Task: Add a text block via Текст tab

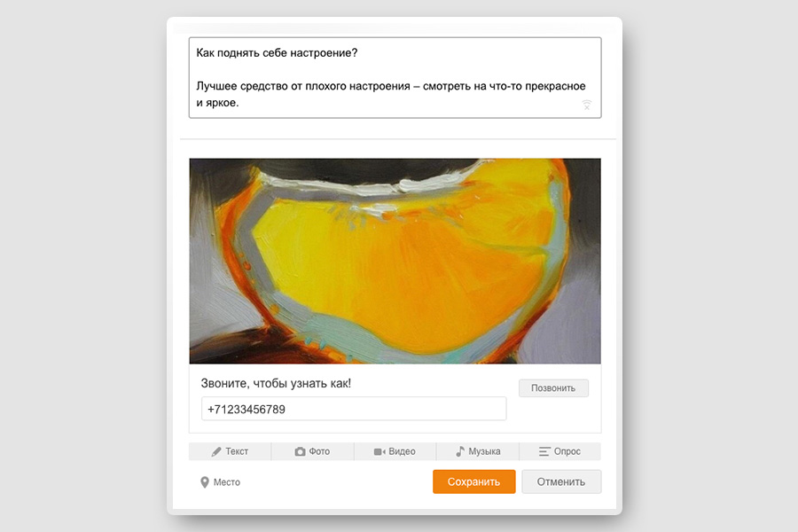Action: coord(230,451)
